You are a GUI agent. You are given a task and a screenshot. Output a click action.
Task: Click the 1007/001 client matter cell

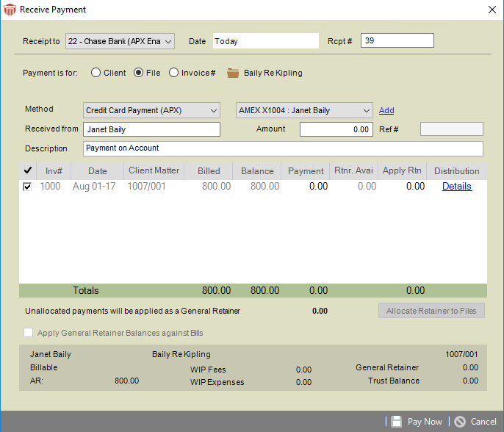(147, 186)
